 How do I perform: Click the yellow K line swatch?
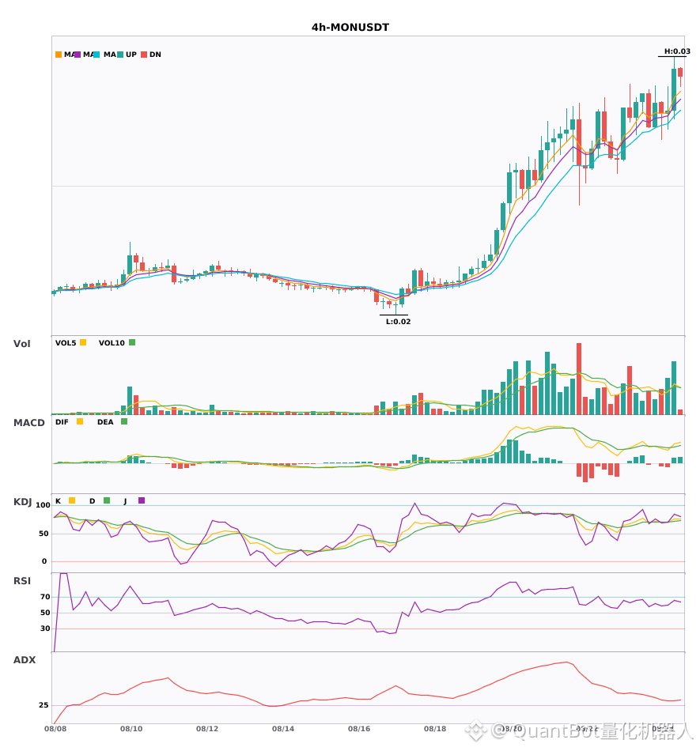(72, 500)
